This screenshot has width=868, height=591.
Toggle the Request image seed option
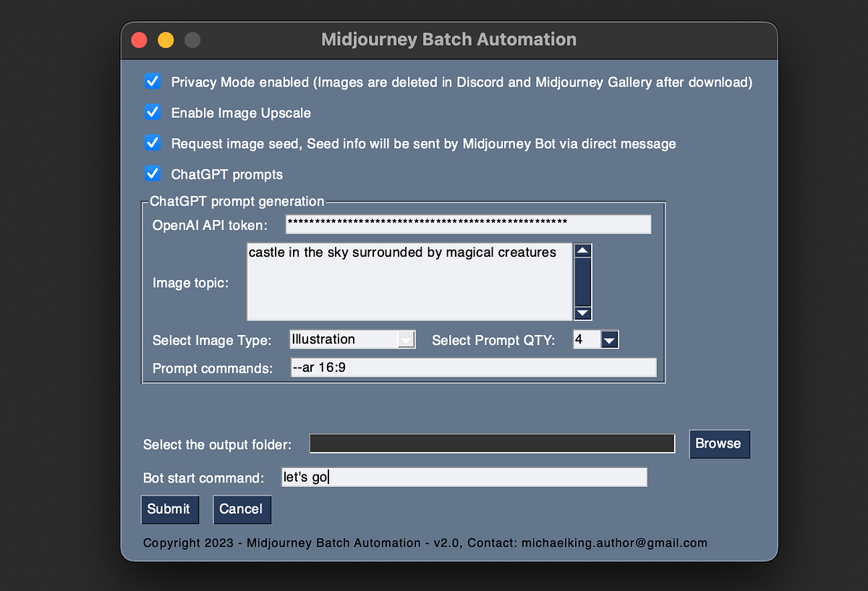(152, 143)
